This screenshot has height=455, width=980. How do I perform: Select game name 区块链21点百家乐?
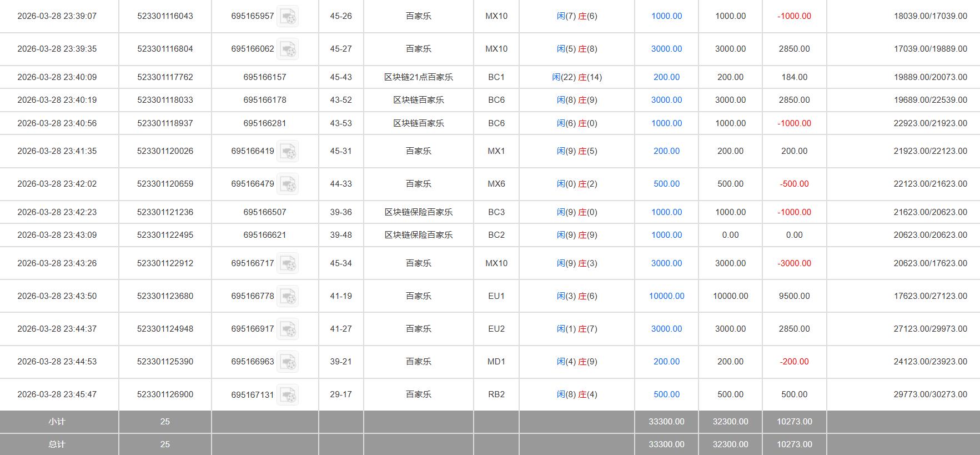pyautogui.click(x=419, y=77)
